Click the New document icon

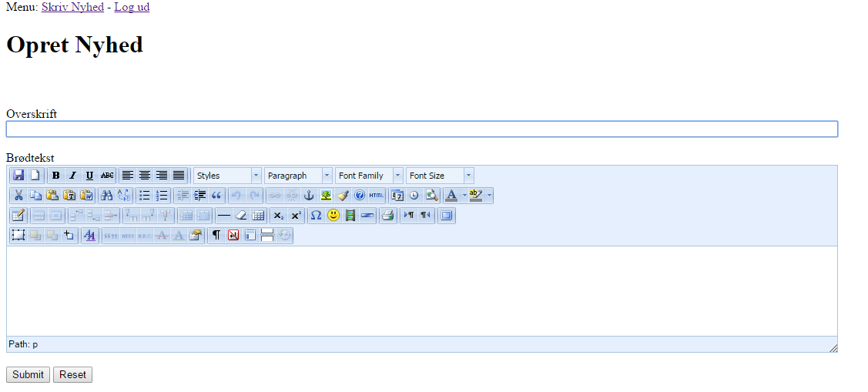(x=35, y=176)
